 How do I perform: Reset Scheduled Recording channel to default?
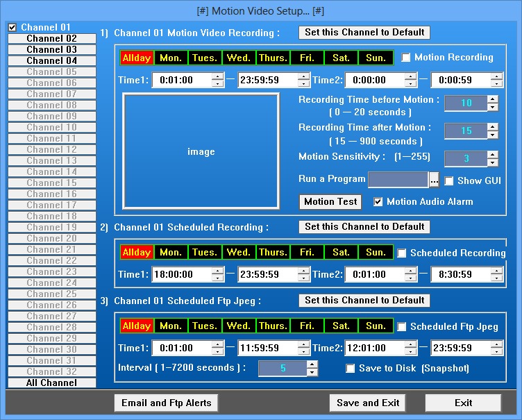pyautogui.click(x=364, y=227)
